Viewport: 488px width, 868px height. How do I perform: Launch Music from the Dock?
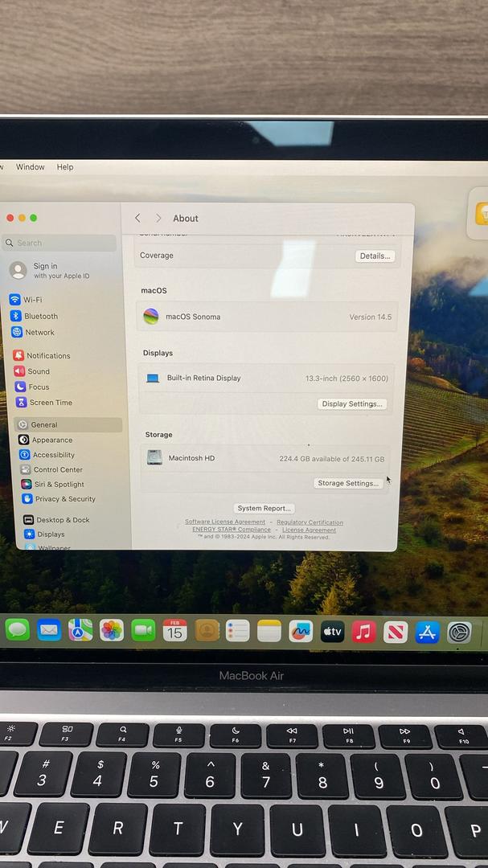[x=364, y=631]
